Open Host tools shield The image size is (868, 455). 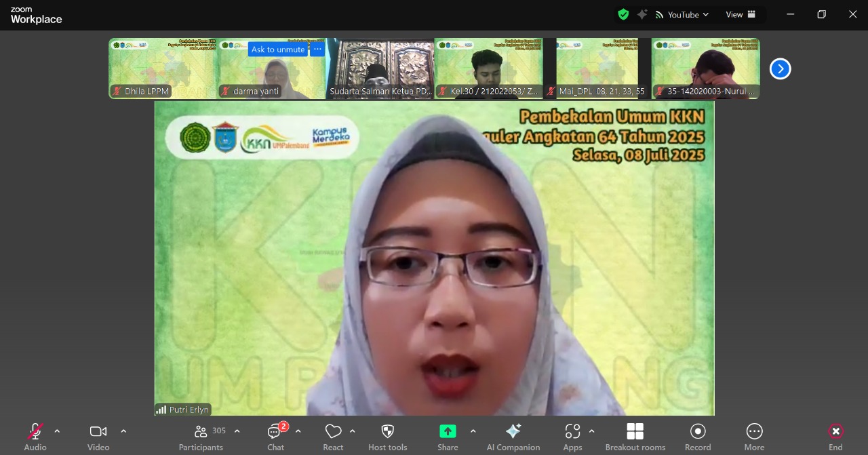388,436
